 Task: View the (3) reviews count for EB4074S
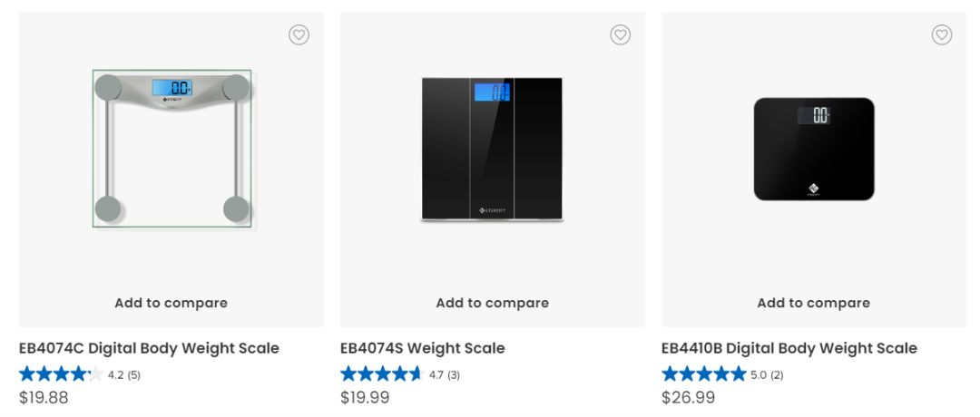coord(454,374)
